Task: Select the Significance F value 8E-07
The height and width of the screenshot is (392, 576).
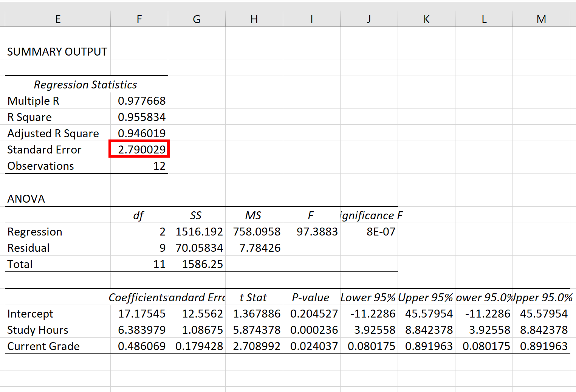Action: 369,231
